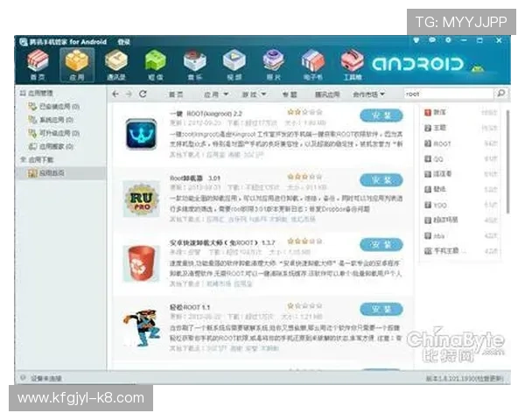Reload the page with refresh icon
This screenshot has height=420, width=525.
pyautogui.click(x=143, y=94)
